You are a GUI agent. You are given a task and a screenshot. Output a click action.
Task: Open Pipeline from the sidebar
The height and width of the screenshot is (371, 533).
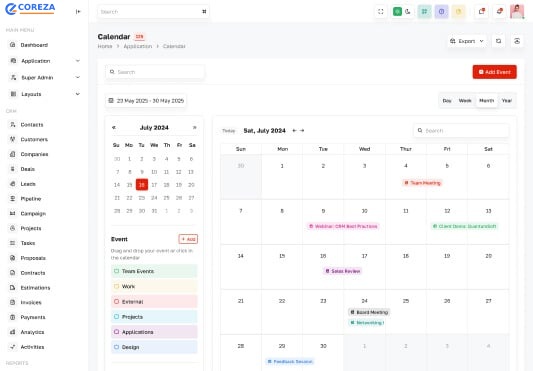(x=31, y=199)
